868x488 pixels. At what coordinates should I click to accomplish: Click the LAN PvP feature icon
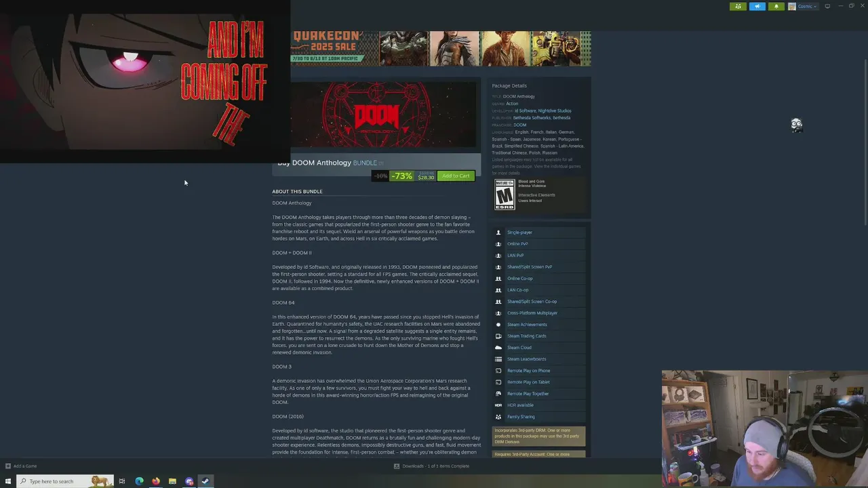click(498, 256)
